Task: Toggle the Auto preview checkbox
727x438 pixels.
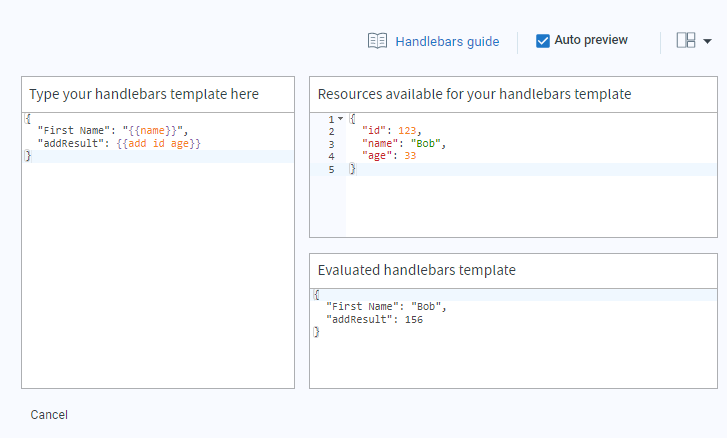Action: tap(542, 41)
